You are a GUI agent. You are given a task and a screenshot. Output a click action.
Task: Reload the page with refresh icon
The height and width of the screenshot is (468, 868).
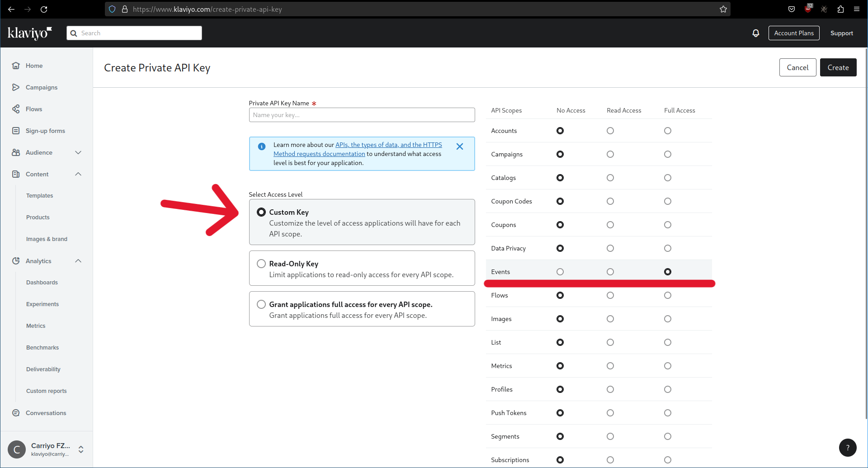point(44,9)
